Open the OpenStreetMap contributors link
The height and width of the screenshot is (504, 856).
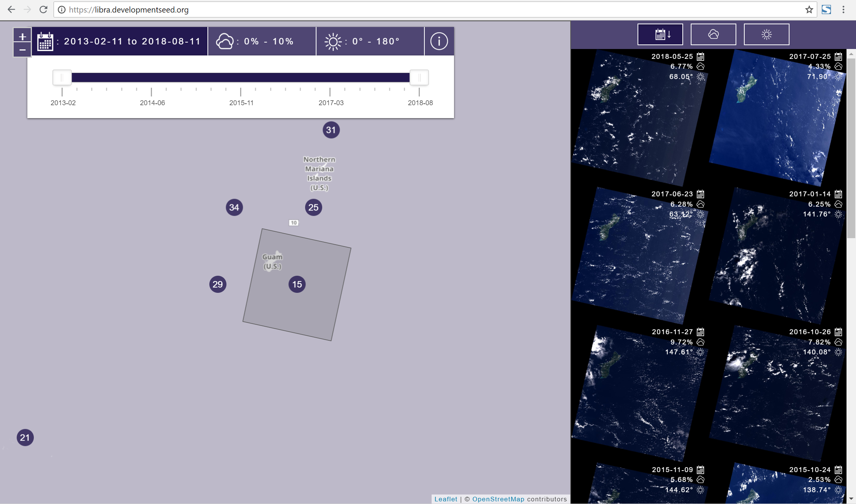[x=498, y=499]
